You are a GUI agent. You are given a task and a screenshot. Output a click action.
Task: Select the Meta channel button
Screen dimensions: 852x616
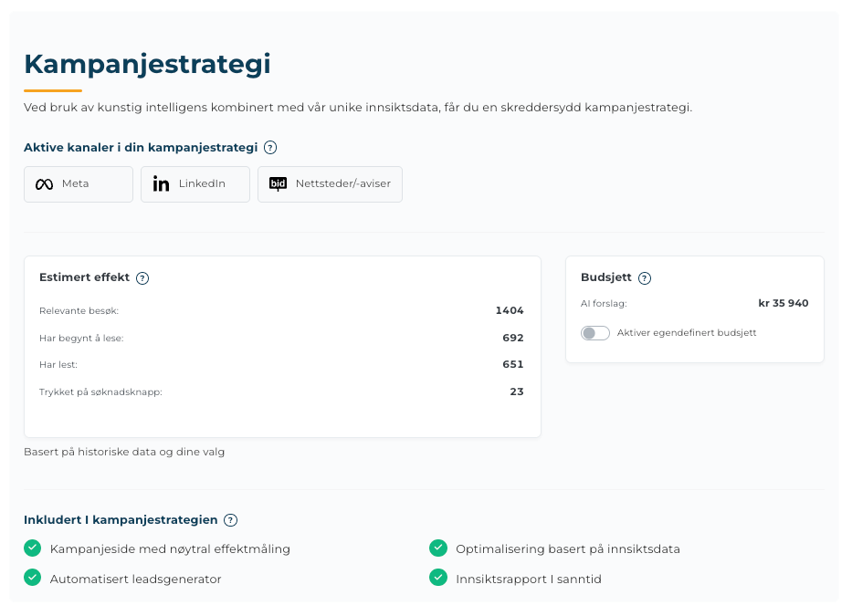(x=79, y=184)
